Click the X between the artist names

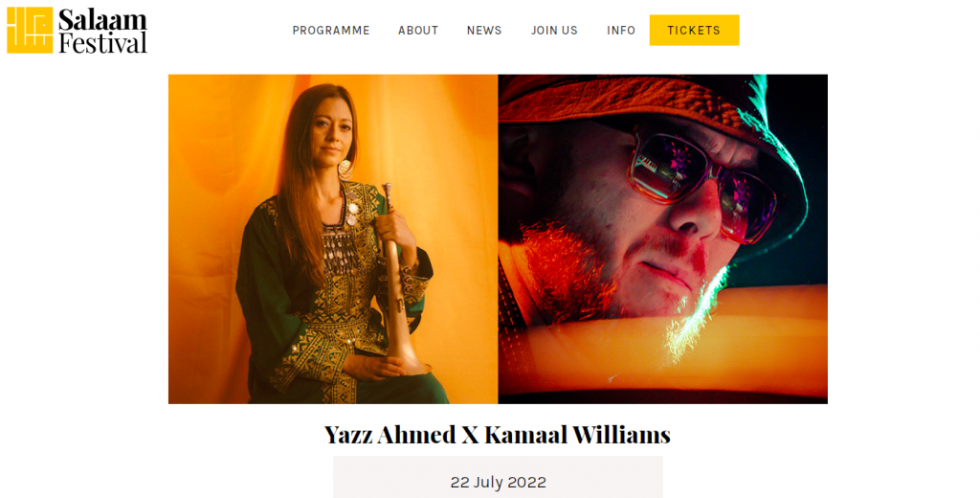(x=470, y=436)
